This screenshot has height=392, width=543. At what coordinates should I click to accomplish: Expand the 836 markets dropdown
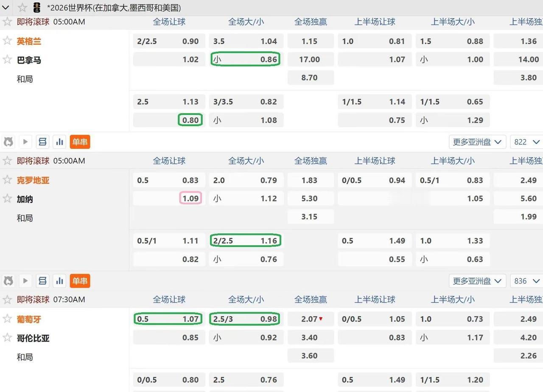click(x=526, y=281)
